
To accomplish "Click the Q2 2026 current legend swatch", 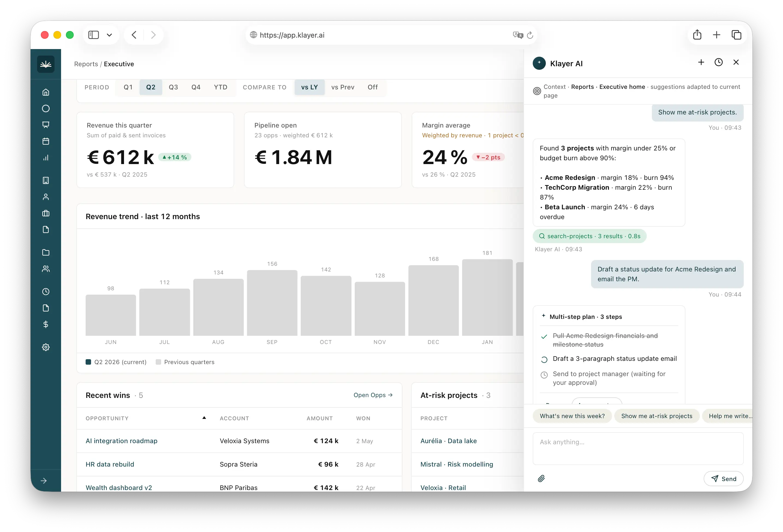I will click(x=88, y=362).
